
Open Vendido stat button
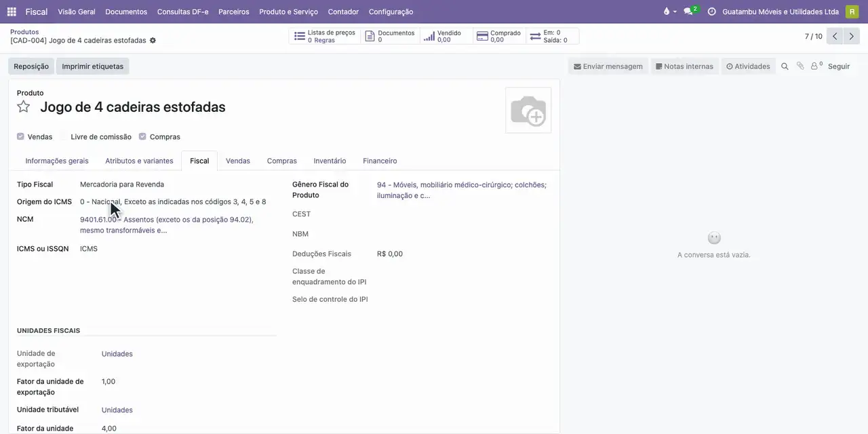[x=446, y=37]
